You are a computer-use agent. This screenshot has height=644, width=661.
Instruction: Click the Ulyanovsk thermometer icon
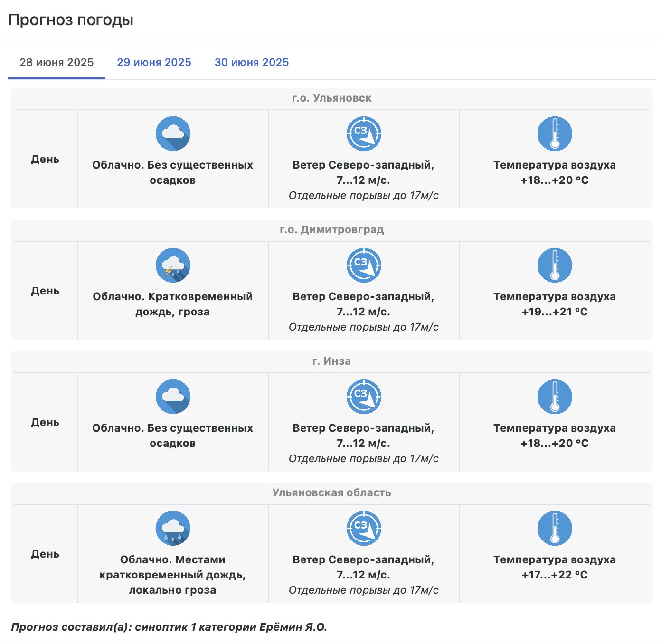click(x=555, y=133)
